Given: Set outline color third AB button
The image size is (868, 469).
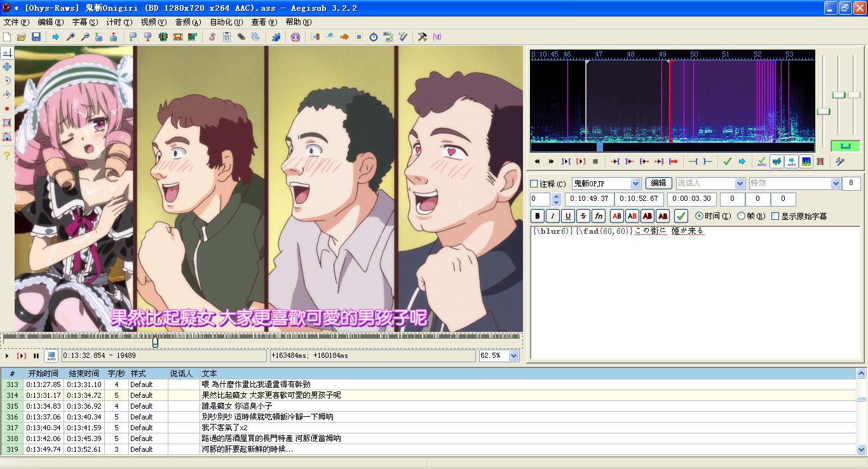Looking at the screenshot, I should click(x=647, y=216).
